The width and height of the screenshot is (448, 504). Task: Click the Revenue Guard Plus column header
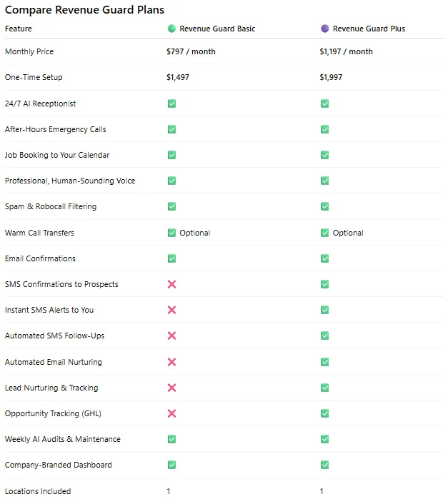point(369,29)
